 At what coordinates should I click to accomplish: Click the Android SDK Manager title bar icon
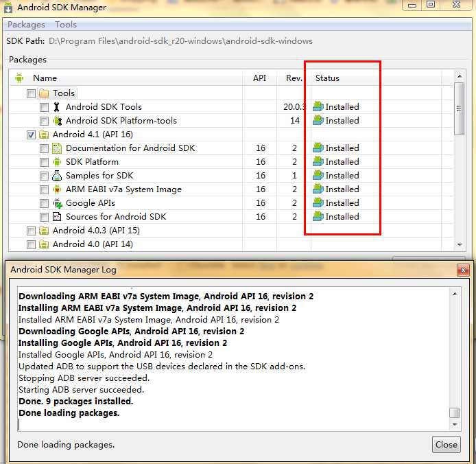(x=8, y=8)
